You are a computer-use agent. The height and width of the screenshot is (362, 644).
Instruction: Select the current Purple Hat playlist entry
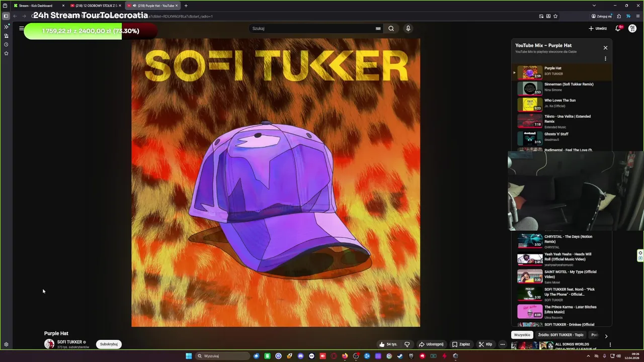click(562, 72)
